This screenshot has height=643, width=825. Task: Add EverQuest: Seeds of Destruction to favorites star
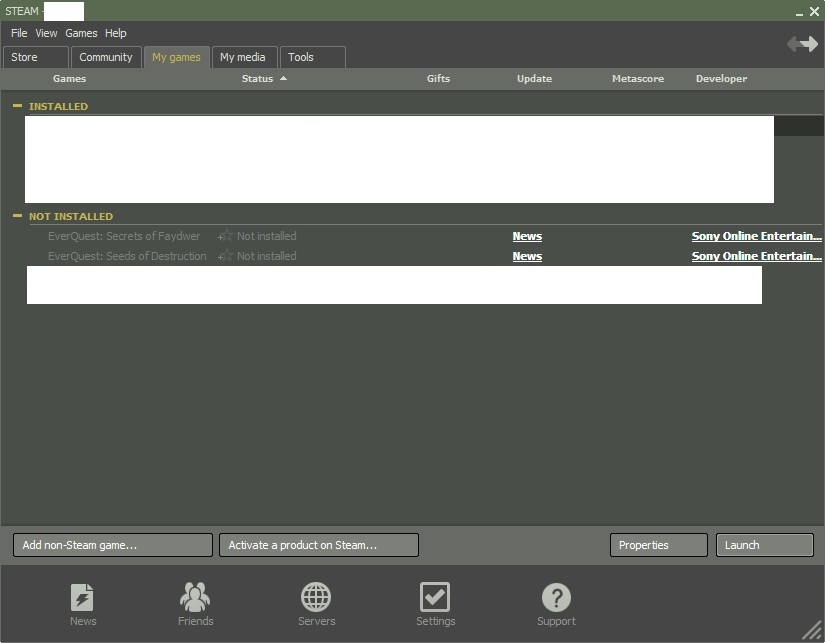[225, 255]
